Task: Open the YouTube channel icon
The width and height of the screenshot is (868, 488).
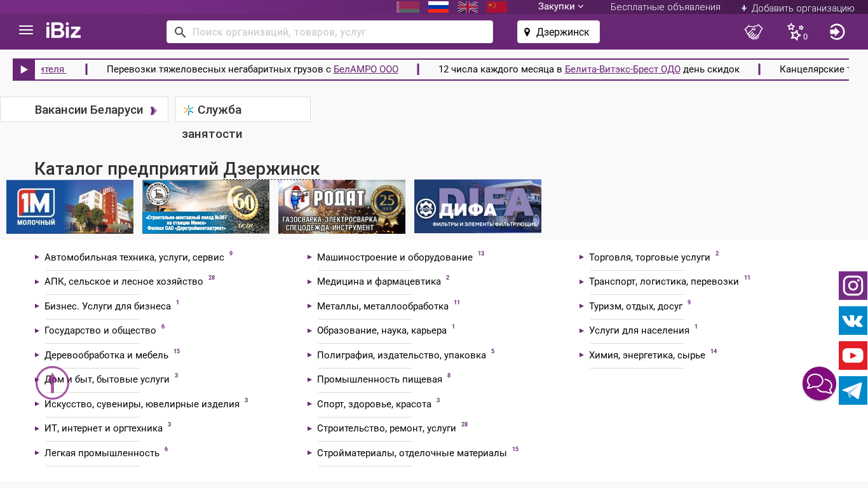Action: pyautogui.click(x=853, y=356)
